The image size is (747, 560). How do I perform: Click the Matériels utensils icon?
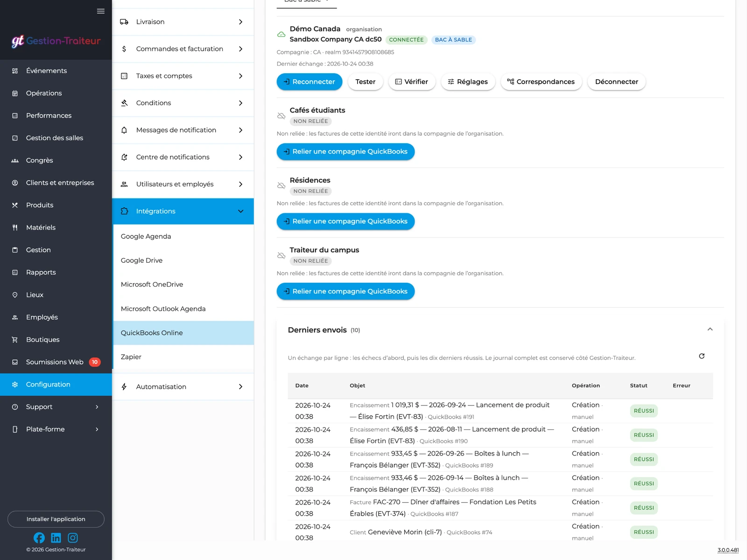tap(15, 228)
